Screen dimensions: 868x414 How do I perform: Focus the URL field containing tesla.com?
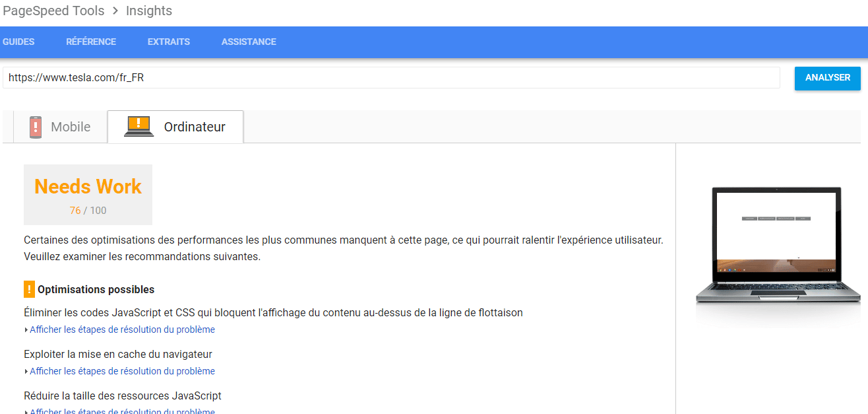point(390,77)
